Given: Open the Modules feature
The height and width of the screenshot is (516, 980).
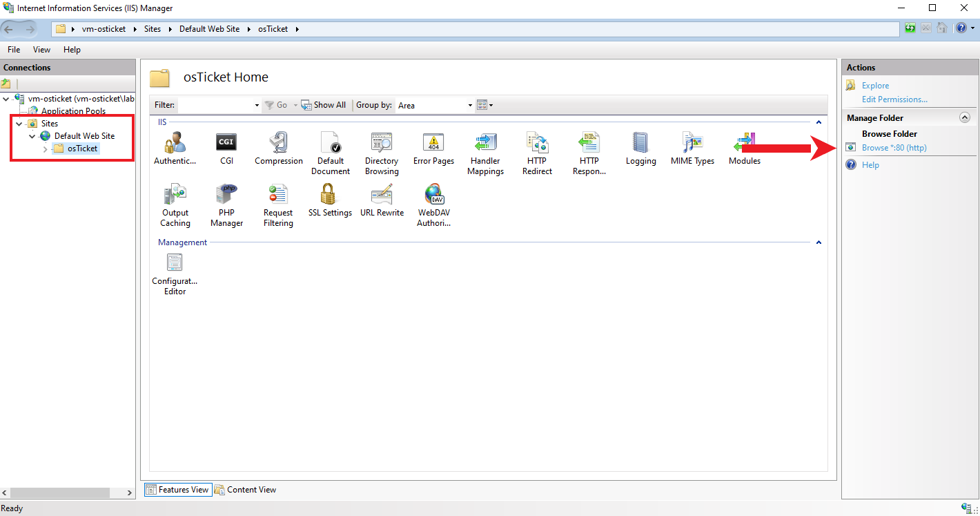Looking at the screenshot, I should click(745, 149).
